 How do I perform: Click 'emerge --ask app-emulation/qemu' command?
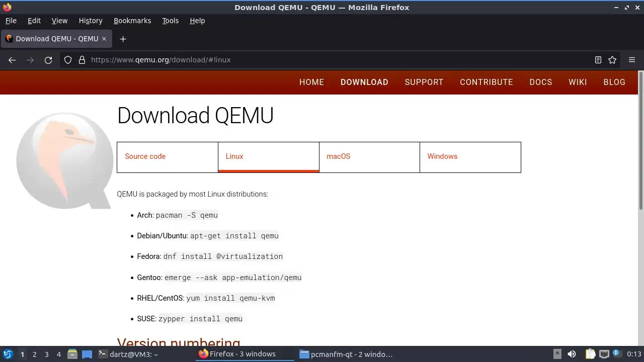click(233, 278)
